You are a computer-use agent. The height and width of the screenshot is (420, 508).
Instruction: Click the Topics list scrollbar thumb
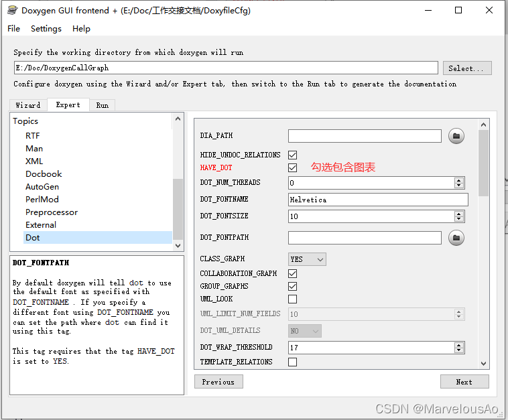point(178,209)
